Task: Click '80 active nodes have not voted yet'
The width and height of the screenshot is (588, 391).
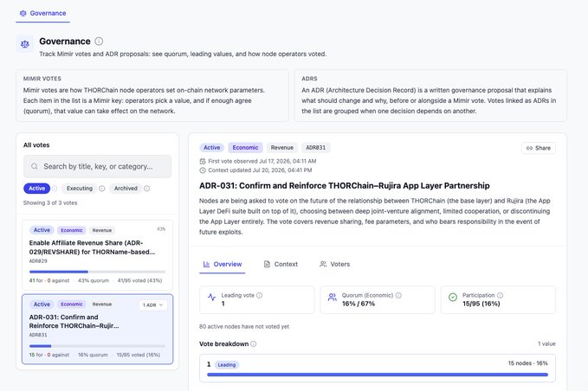Action: (244, 327)
